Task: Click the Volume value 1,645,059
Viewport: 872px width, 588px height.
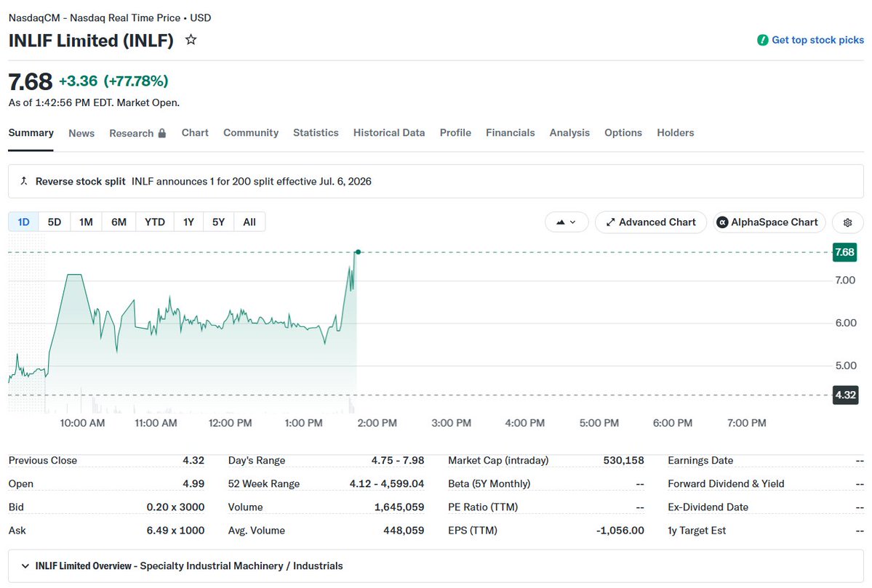Action: 399,507
